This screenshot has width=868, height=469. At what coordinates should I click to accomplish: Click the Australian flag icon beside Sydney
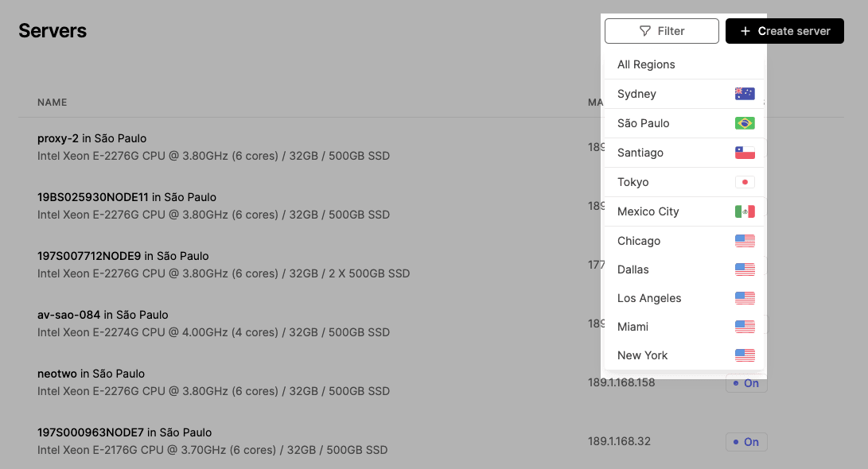pyautogui.click(x=745, y=94)
